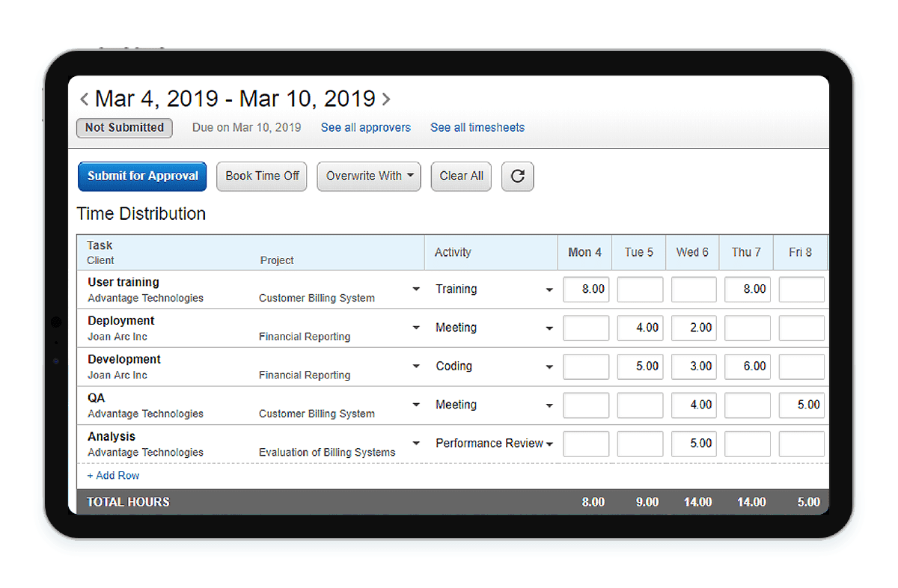This screenshot has width=898, height=588.
Task: Add a new timesheet row
Action: (x=113, y=475)
